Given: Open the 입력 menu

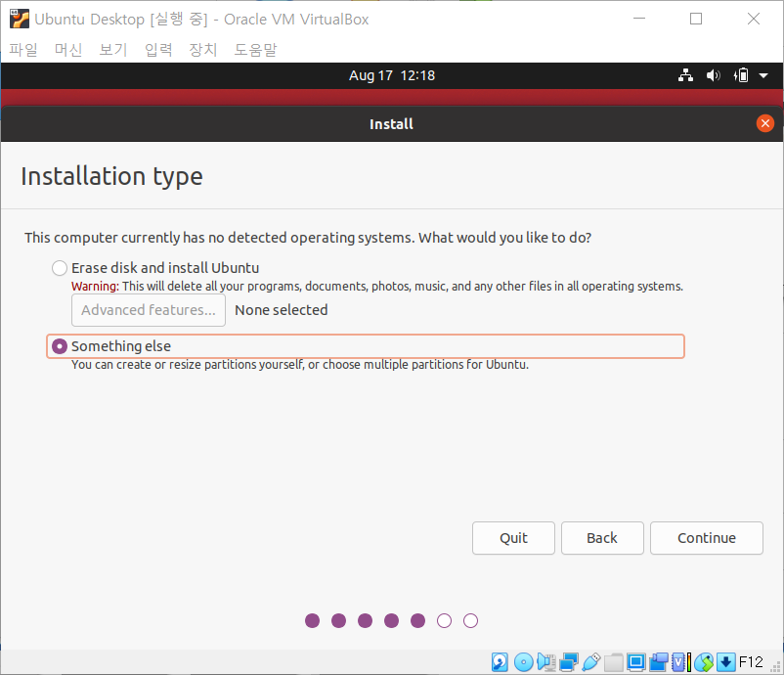Looking at the screenshot, I should click(x=158, y=50).
